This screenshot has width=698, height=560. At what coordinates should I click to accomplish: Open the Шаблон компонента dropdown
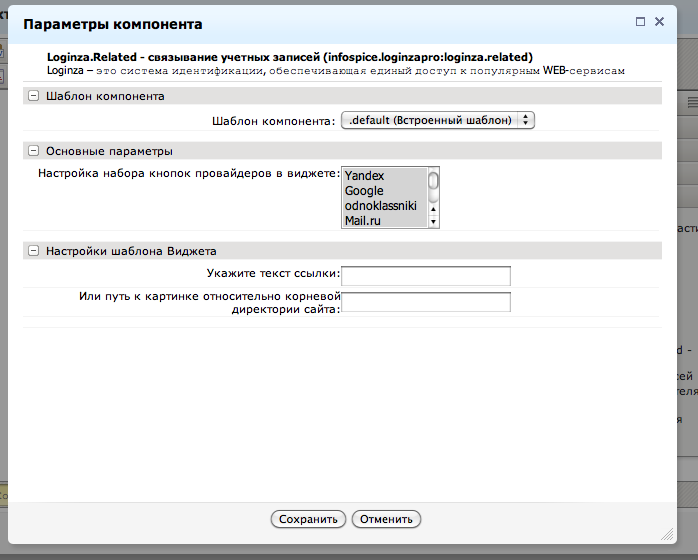point(438,120)
